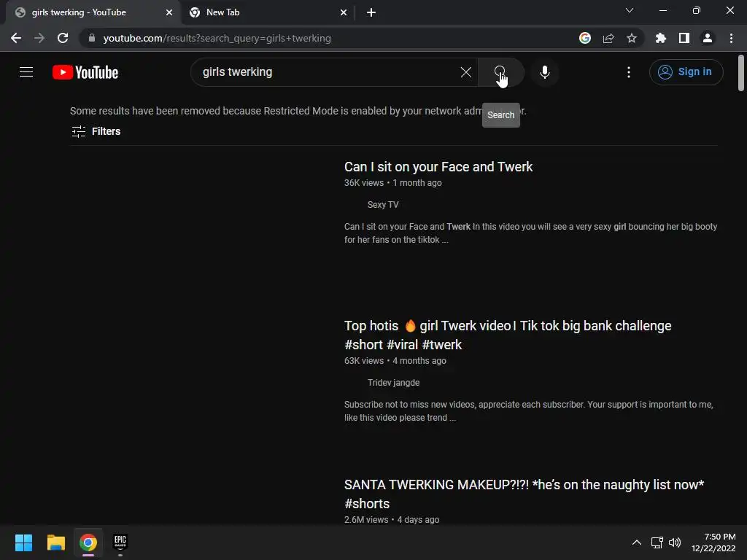Open the SANTA TWERKING MAKEUP video title
This screenshot has width=747, height=560.
(x=524, y=494)
